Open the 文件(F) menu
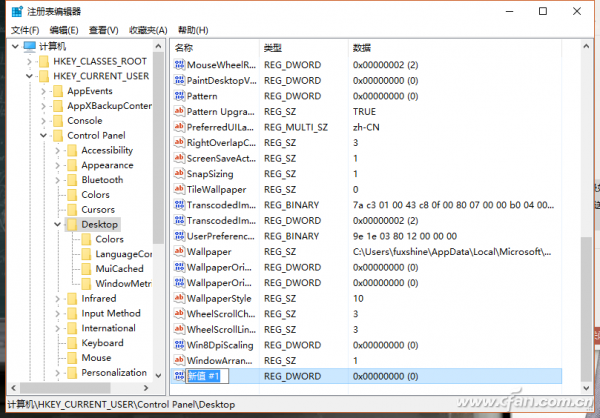Viewport: 600px width, 418px height. pyautogui.click(x=25, y=30)
